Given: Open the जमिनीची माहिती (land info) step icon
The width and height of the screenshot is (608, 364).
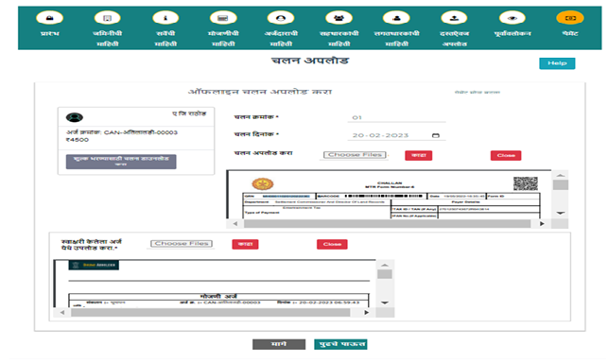Looking at the screenshot, I should [108, 18].
